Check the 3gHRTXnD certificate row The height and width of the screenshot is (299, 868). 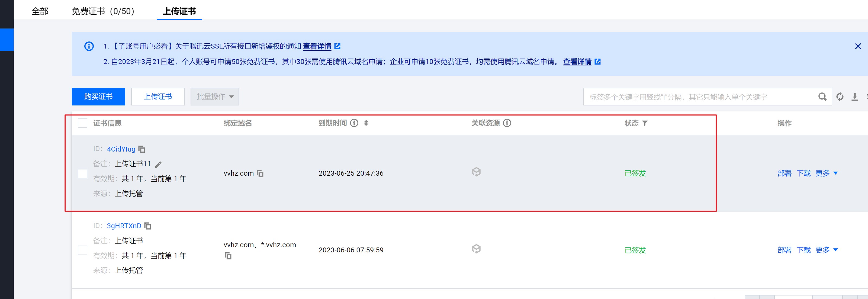click(83, 250)
